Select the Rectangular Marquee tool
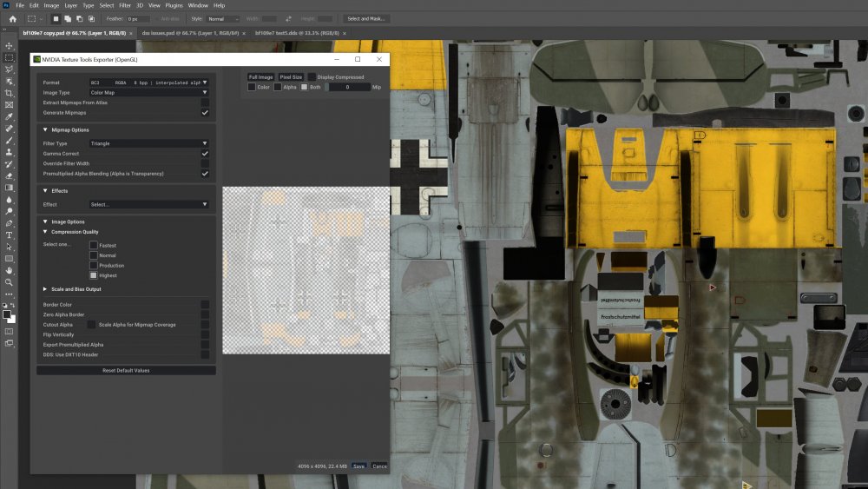868x489 pixels. (x=10, y=57)
